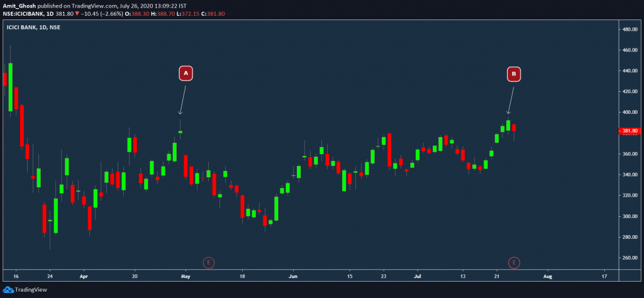Select the May earnings E marker
Screen dimensions: 644x298
coord(209,262)
